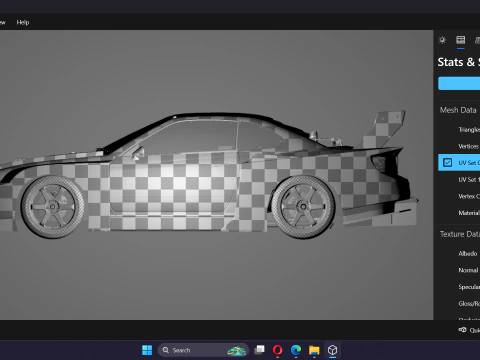Image resolution: width=480 pixels, height=360 pixels.
Task: Uncheck the UV Set 0 checkbox
Action: 447,163
